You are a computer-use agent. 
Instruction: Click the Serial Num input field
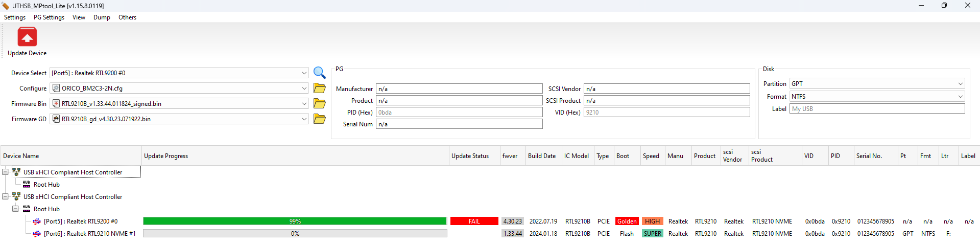(459, 124)
